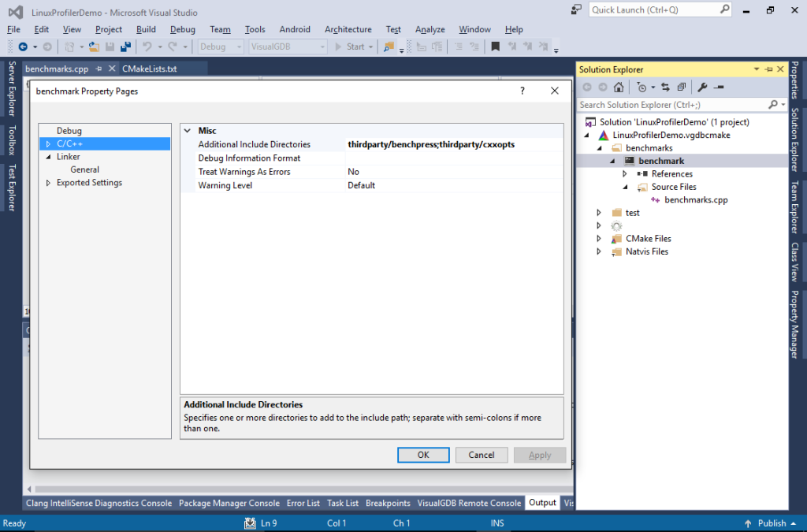Select the Sync with Active Document icon

pyautogui.click(x=665, y=87)
